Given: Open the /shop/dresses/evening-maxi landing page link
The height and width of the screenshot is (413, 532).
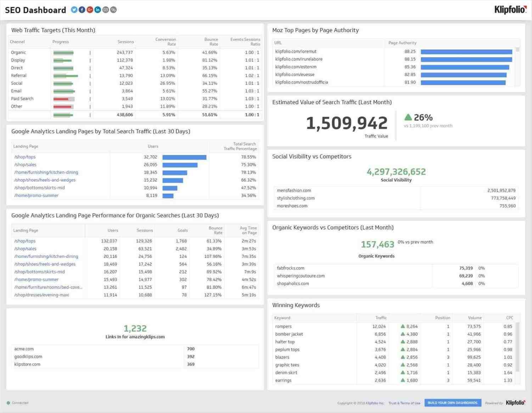Looking at the screenshot, I should [x=41, y=295].
